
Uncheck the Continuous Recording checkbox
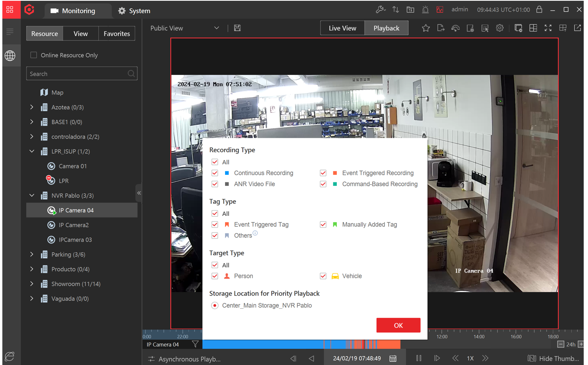coord(214,173)
